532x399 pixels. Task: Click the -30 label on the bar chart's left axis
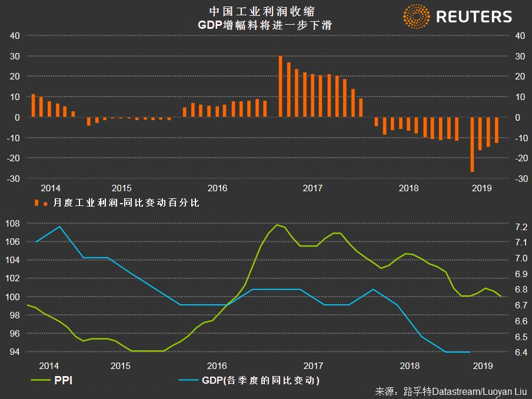click(x=14, y=179)
